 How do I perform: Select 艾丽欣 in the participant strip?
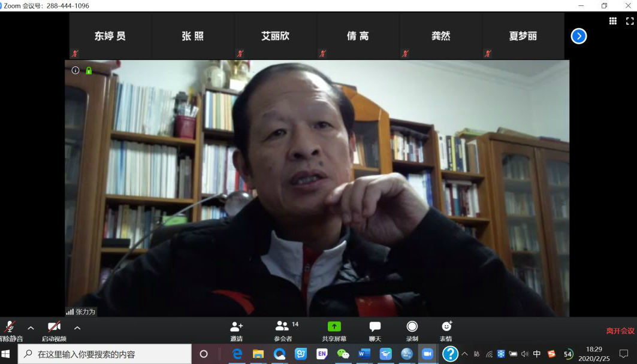coord(276,35)
